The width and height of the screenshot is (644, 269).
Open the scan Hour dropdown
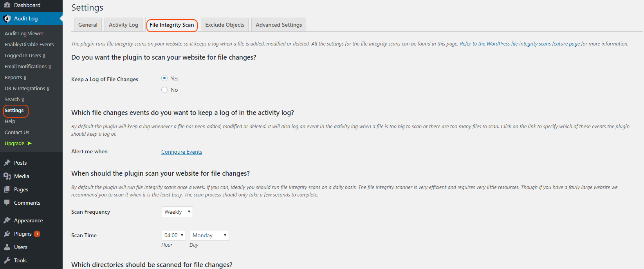(x=173, y=235)
